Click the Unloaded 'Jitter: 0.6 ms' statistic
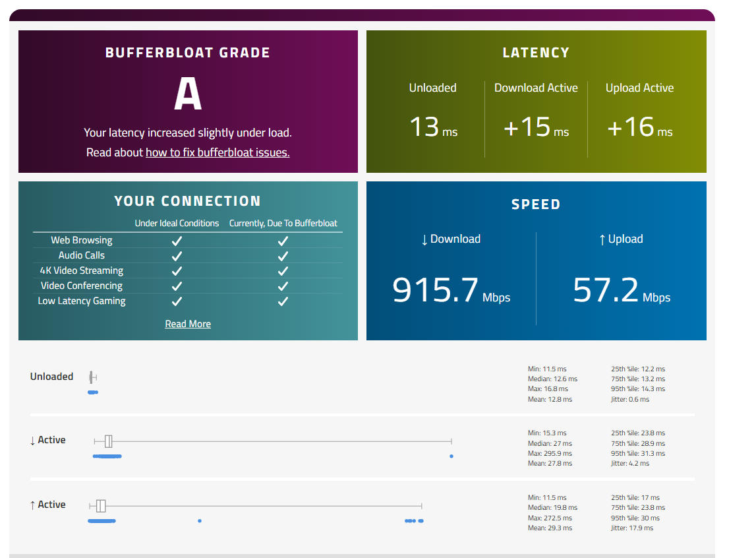Screen dimensions: 756x558 tap(630, 399)
